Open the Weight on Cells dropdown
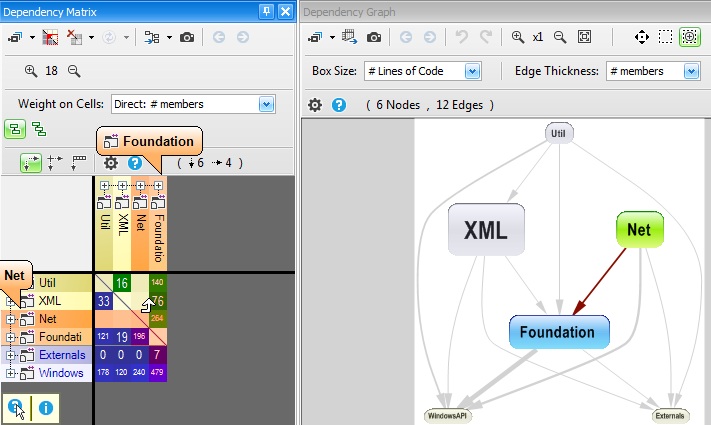This screenshot has width=711, height=425. 266,104
